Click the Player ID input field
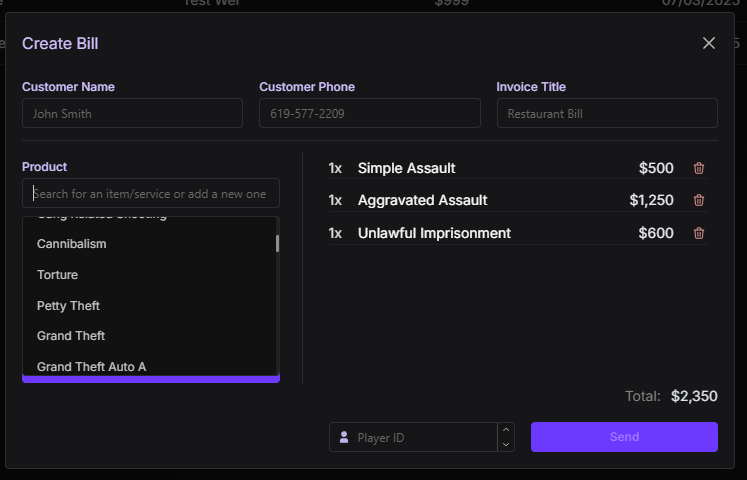Image resolution: width=747 pixels, height=480 pixels. click(420, 437)
